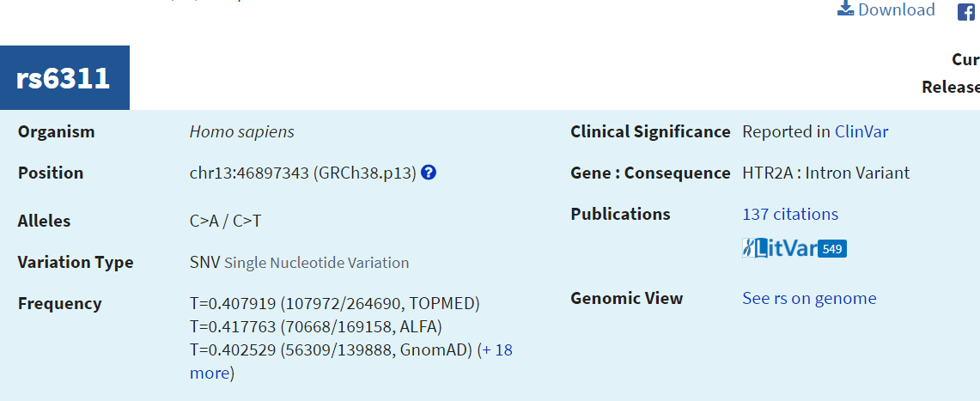Click the Download link text
This screenshot has width=980, height=401.
pyautogui.click(x=896, y=9)
